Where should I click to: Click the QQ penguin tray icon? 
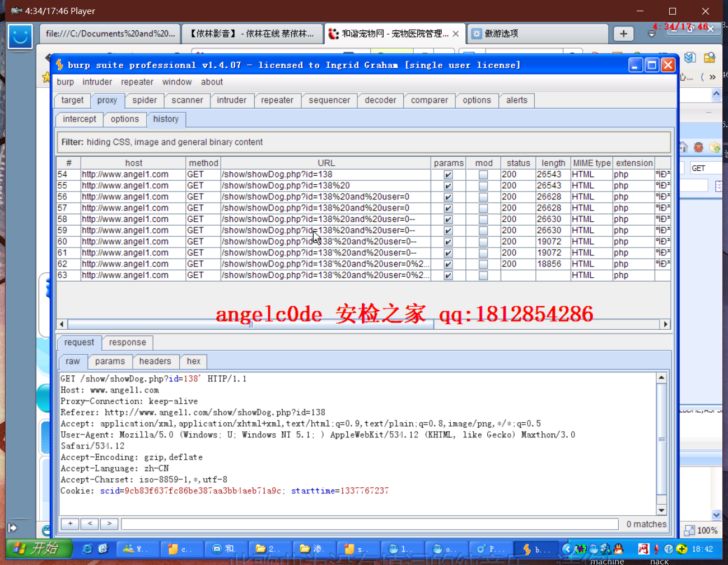coord(618,549)
